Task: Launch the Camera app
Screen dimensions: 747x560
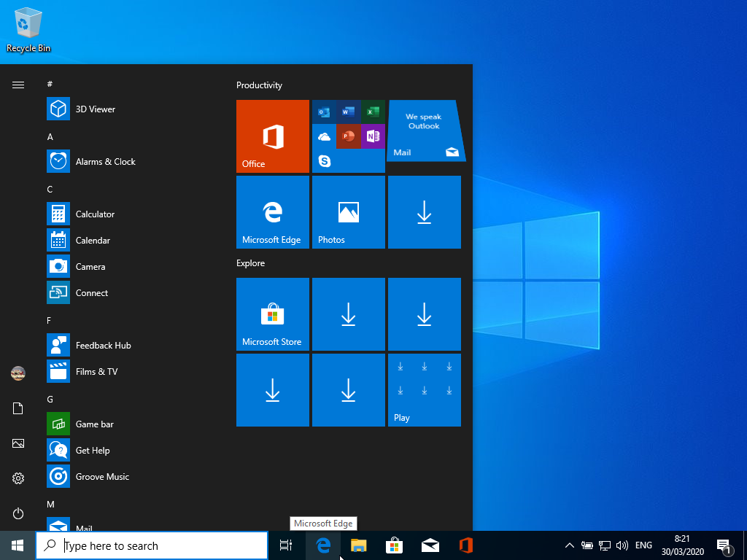Action: pyautogui.click(x=128, y=267)
